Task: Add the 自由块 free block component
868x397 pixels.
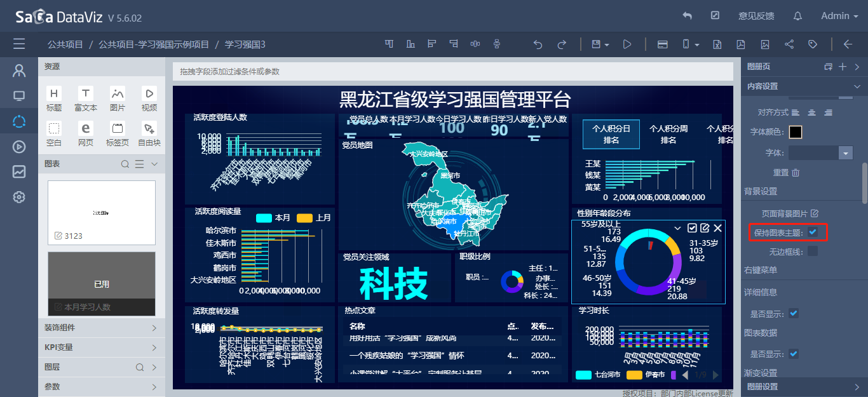Action: coord(149,134)
